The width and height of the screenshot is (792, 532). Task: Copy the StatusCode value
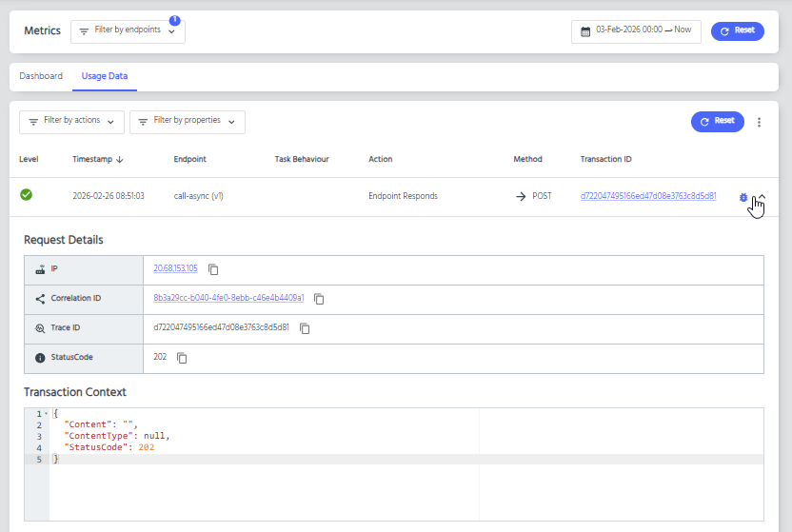pos(182,358)
